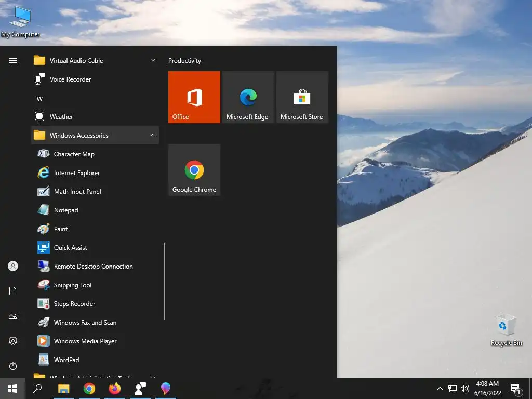Open Chrome from the taskbar

[x=89, y=389]
